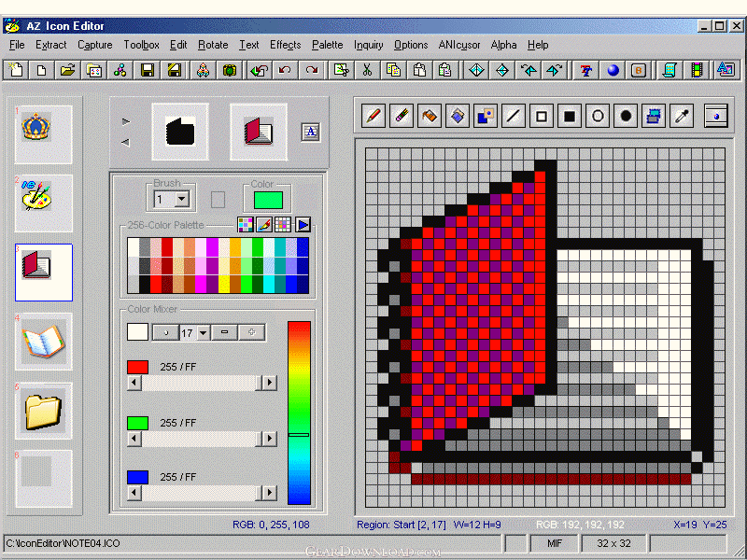Select the filled circle tool
747x560 pixels.
[626, 116]
